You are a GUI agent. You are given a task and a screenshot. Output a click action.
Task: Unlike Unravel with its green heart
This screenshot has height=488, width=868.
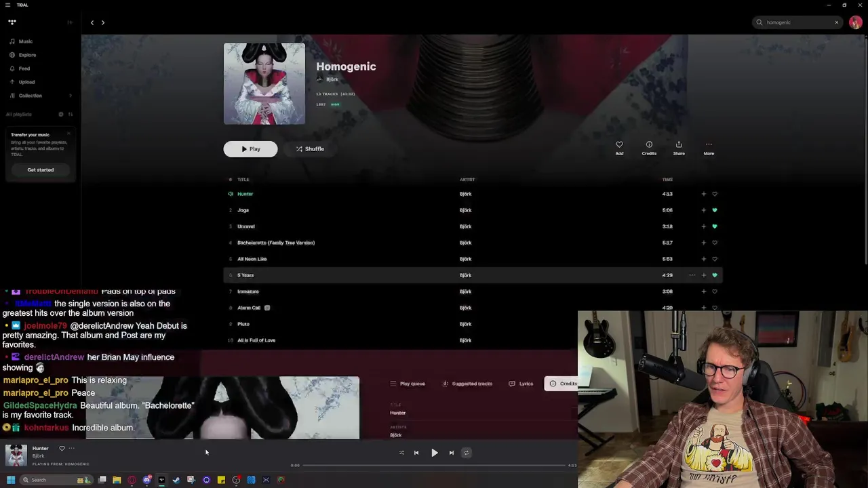click(715, 226)
